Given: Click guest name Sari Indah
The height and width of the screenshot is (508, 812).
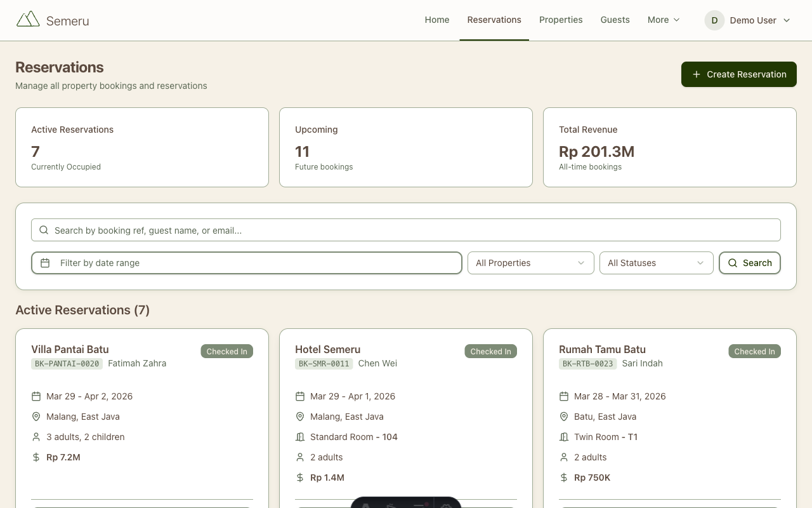Looking at the screenshot, I should click(x=642, y=363).
